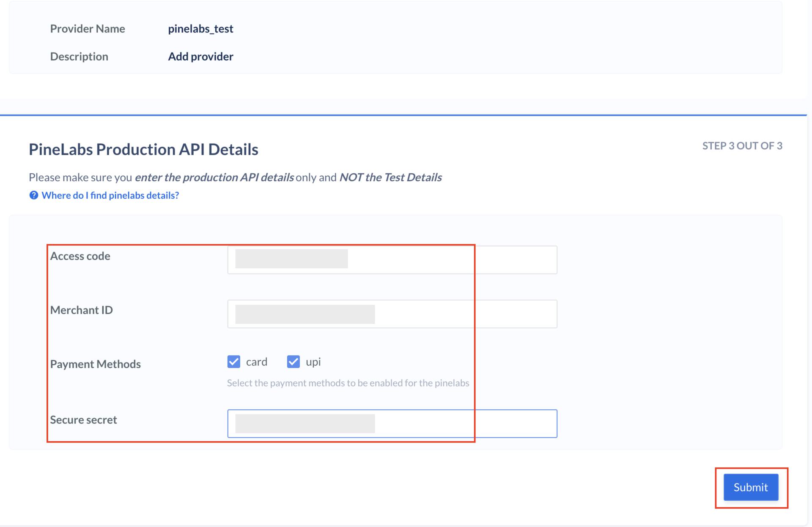Click the 'STEP 3 OUT OF 3' indicator
This screenshot has height=527, width=812.
tap(742, 146)
